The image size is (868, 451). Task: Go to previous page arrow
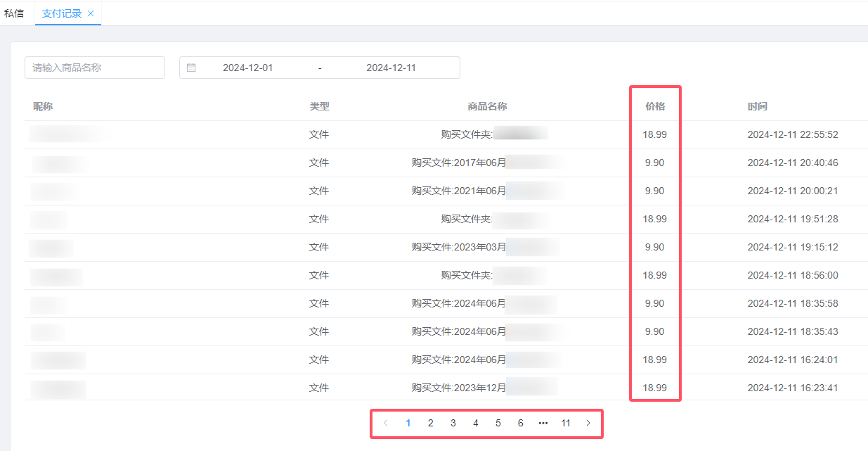385,423
